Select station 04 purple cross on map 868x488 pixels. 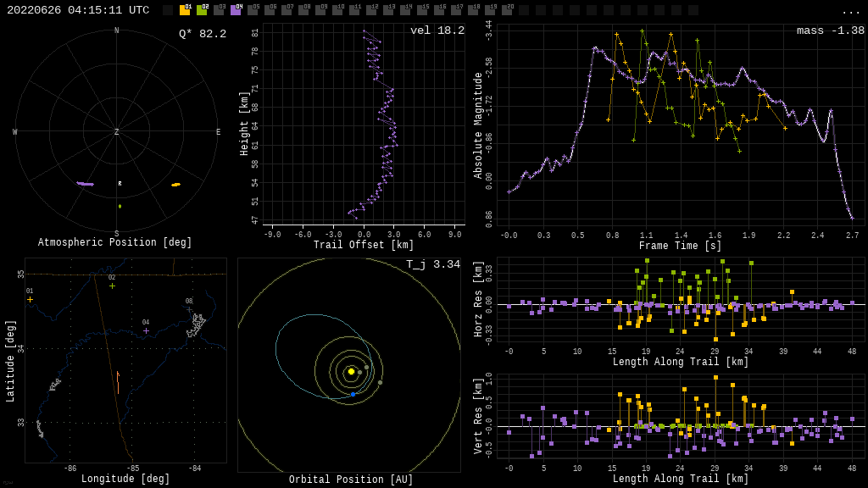click(x=146, y=330)
